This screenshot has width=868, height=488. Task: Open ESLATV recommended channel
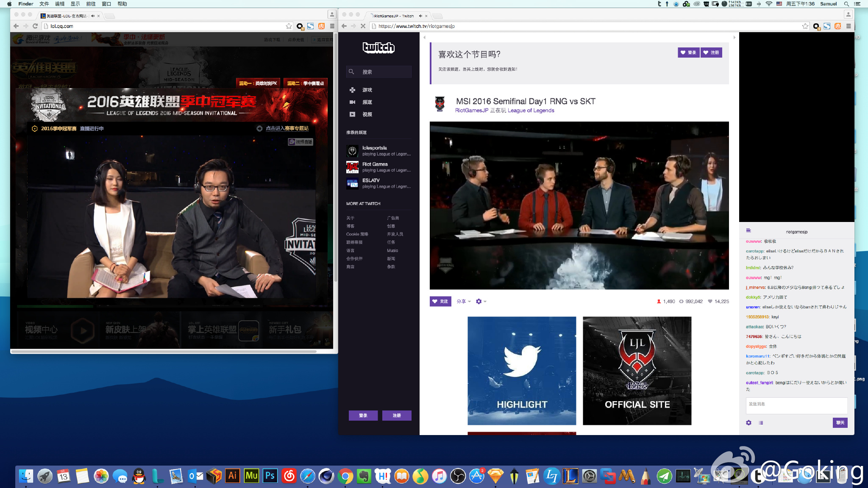tap(379, 183)
